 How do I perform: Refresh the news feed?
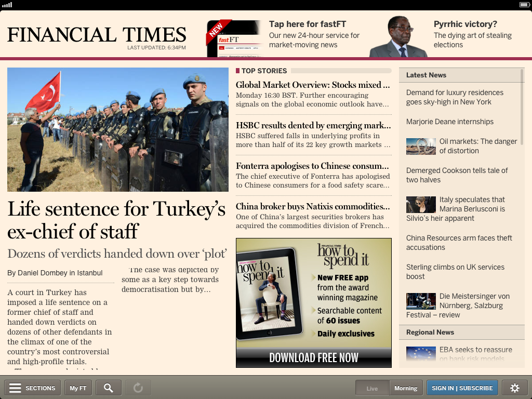[138, 388]
